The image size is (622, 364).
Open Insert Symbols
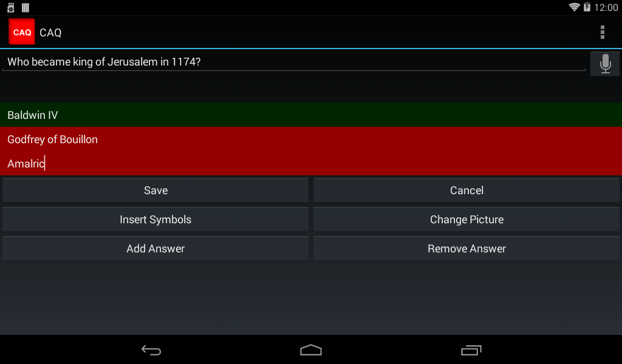point(155,220)
